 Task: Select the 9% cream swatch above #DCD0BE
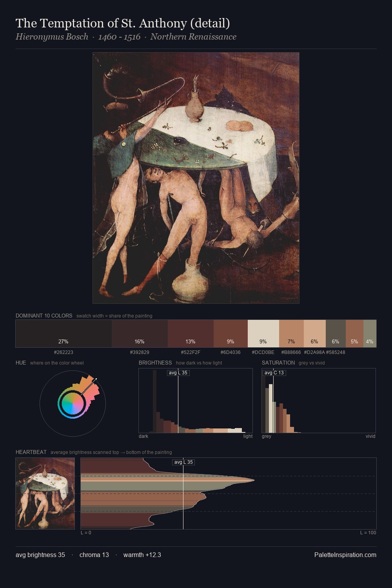[263, 334]
